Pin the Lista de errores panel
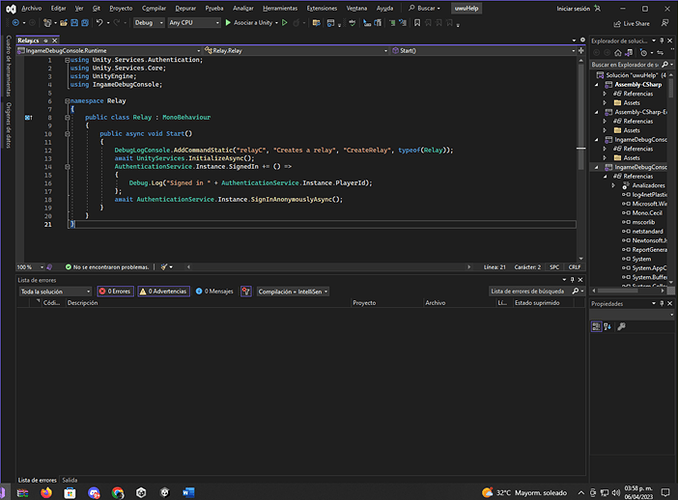The height and width of the screenshot is (500, 678). point(572,280)
